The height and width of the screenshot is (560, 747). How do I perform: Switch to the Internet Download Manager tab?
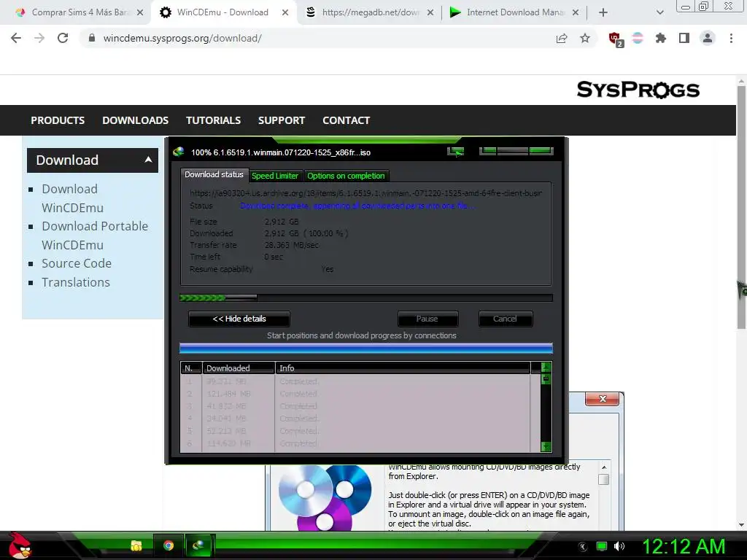click(x=514, y=12)
